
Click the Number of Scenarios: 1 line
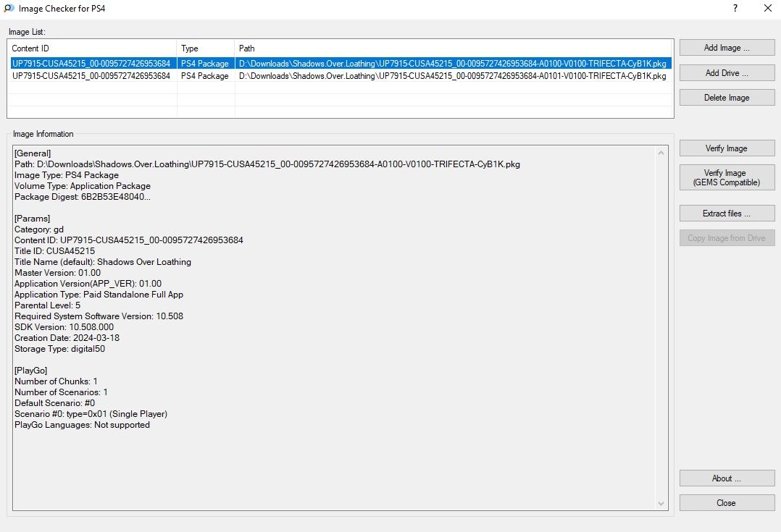click(62, 392)
